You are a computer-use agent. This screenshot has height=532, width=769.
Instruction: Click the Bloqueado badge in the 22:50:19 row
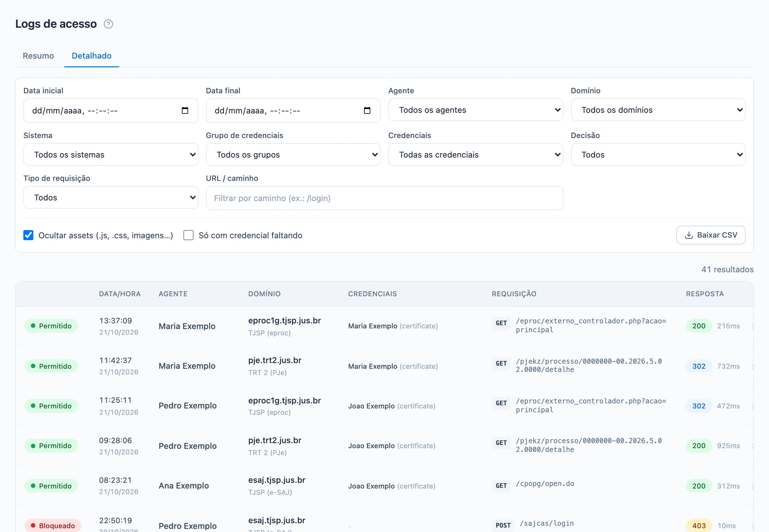point(53,526)
